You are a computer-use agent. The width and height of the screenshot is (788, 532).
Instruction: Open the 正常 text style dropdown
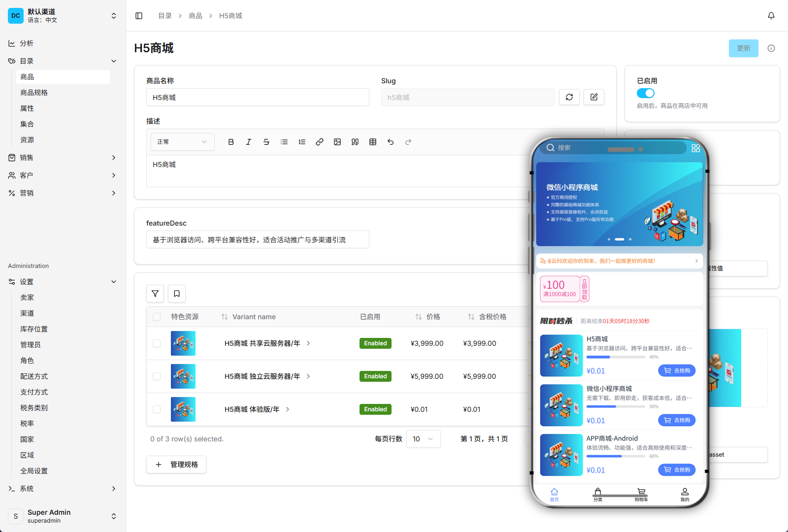182,142
